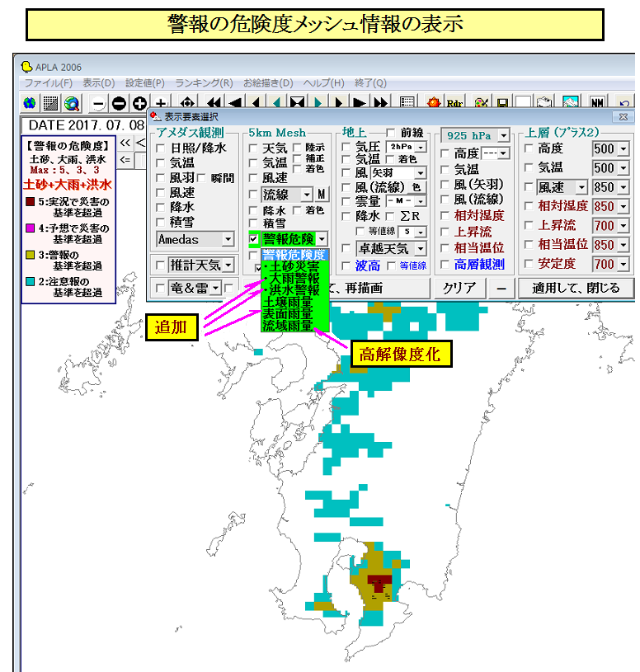Open the Amedas dropdown
This screenshot has height=672, width=640.
[x=228, y=239]
